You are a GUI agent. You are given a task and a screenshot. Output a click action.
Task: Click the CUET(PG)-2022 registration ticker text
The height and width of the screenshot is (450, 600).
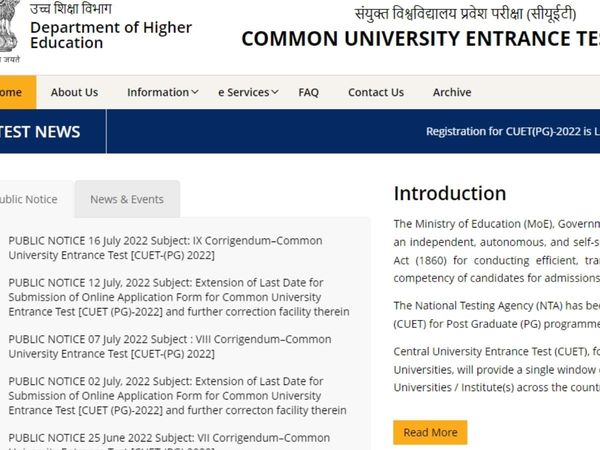[x=513, y=132]
